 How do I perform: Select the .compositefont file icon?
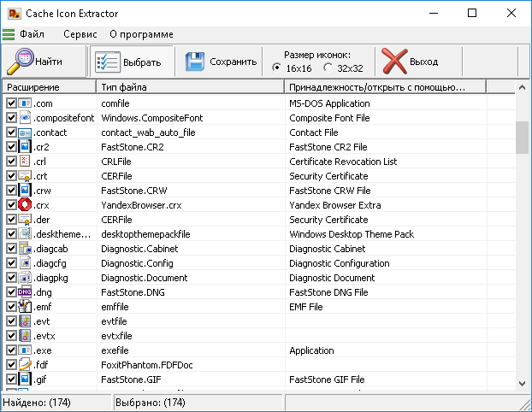pos(25,118)
